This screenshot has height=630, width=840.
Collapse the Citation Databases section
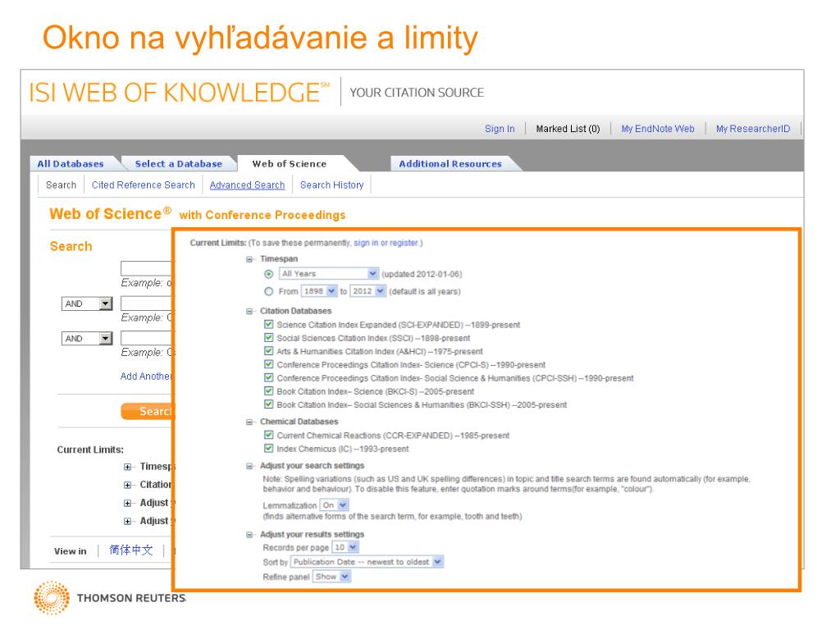(x=249, y=311)
